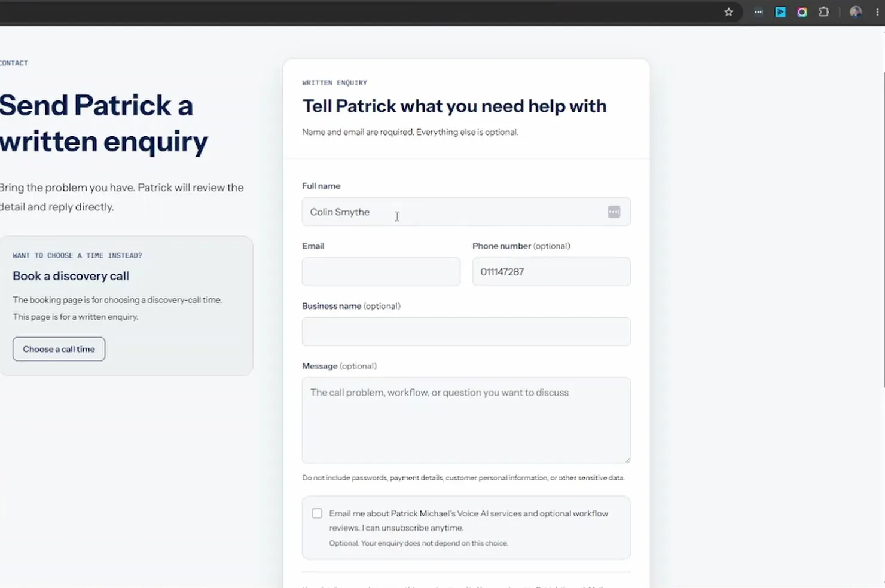
Task: Click the autofill icon in Full name field
Action: pyautogui.click(x=614, y=212)
